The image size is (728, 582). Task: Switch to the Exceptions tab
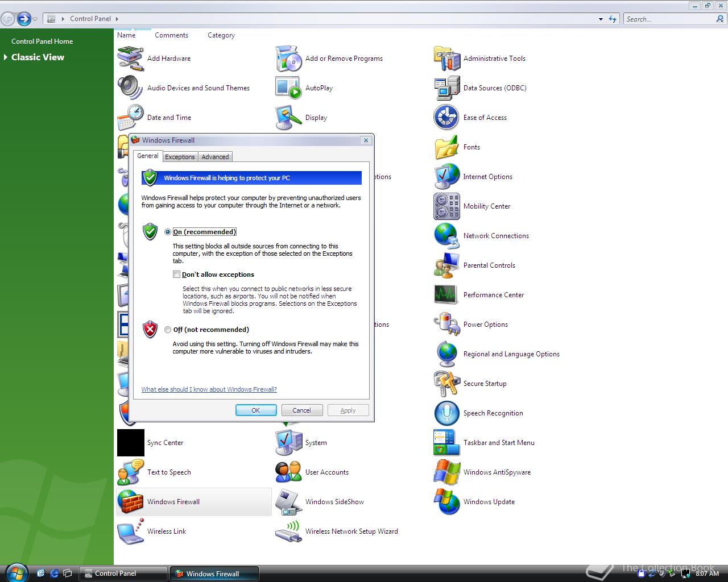pos(180,157)
